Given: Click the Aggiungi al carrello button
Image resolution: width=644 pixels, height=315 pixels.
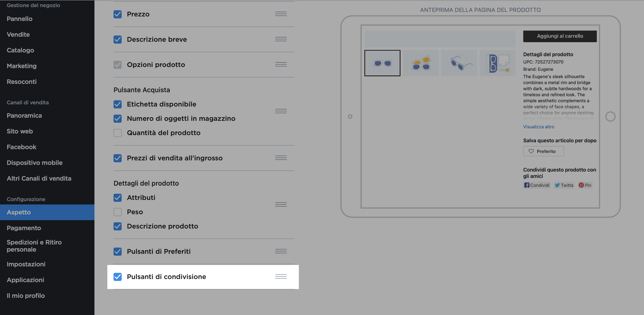Looking at the screenshot, I should pos(560,36).
